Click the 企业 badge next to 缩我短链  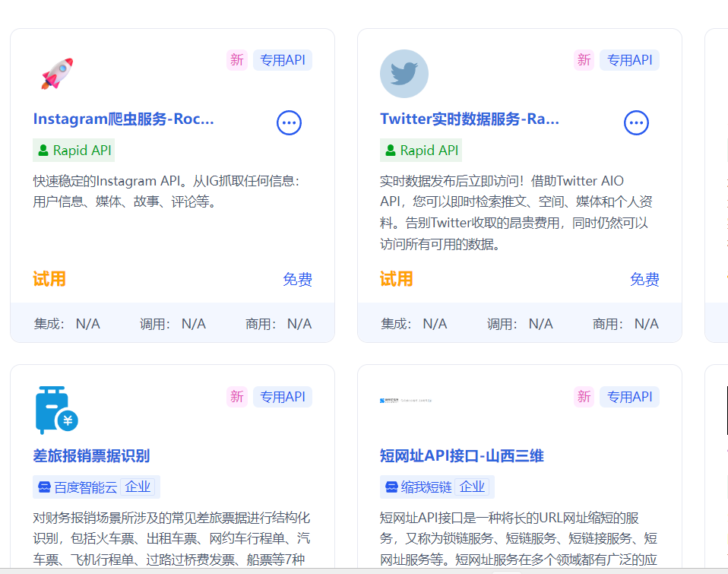click(x=472, y=487)
